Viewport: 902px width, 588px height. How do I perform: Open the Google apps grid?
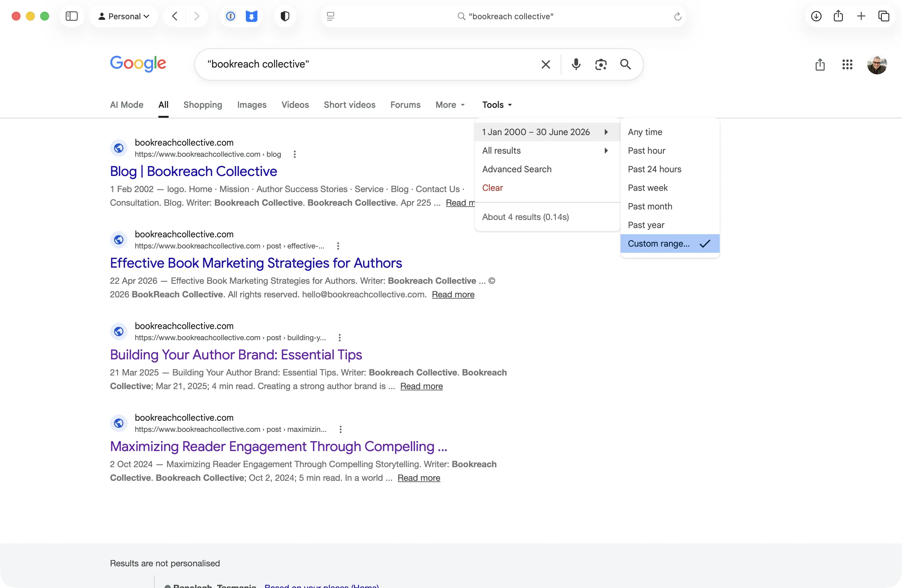click(x=847, y=64)
